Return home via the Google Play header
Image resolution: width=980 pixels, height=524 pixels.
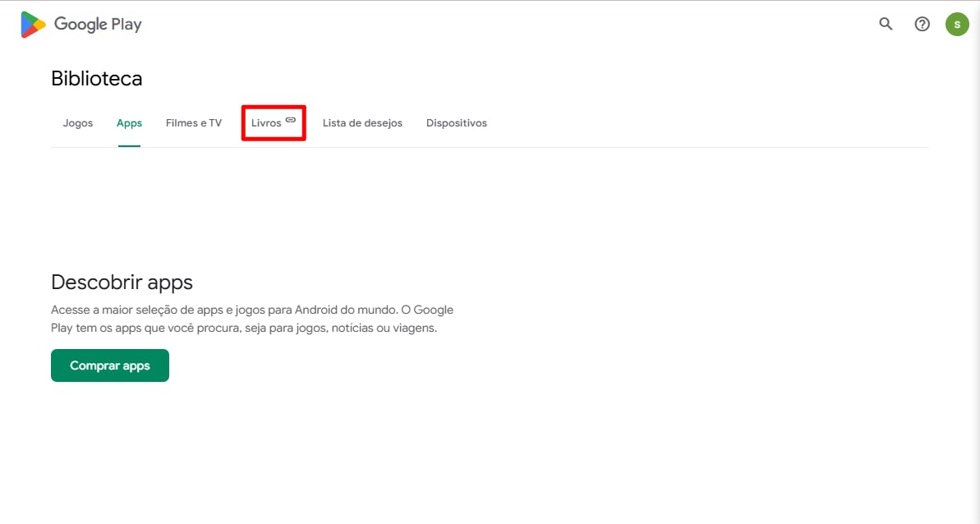pos(80,24)
